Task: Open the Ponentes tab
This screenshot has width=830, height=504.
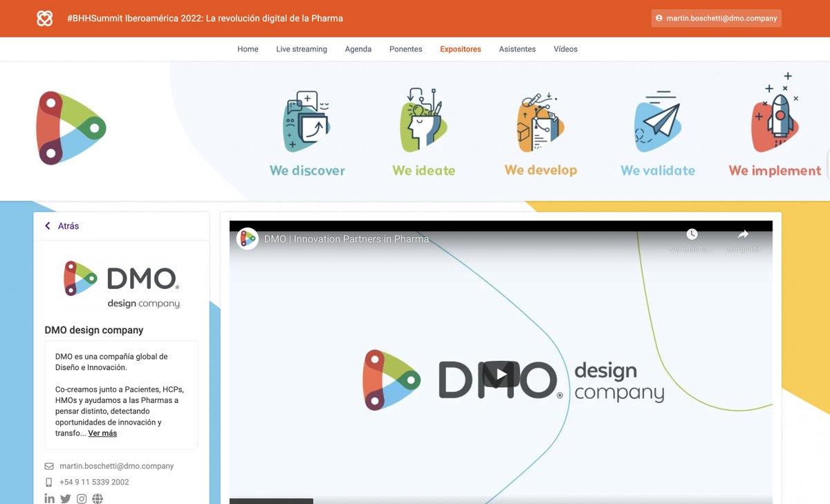Action: tap(406, 49)
